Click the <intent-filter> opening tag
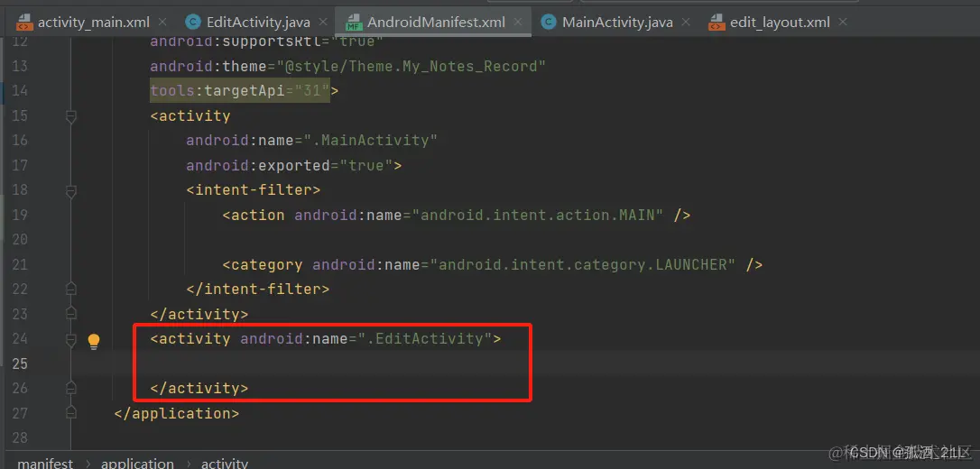The height and width of the screenshot is (469, 980). coord(254,189)
